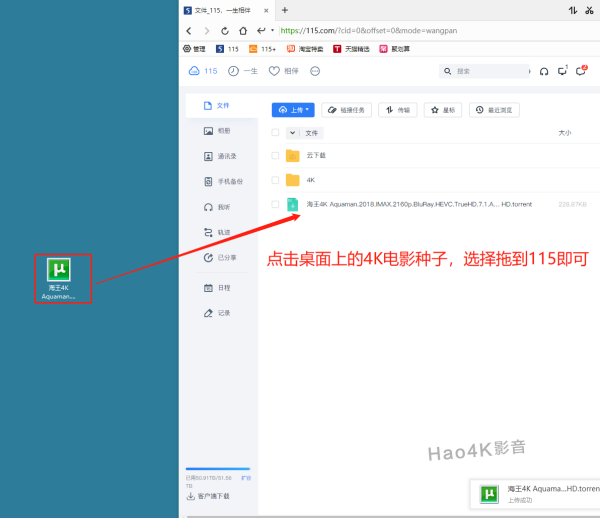
Task: Tick the select-all checkbox in file header
Action: tap(275, 132)
